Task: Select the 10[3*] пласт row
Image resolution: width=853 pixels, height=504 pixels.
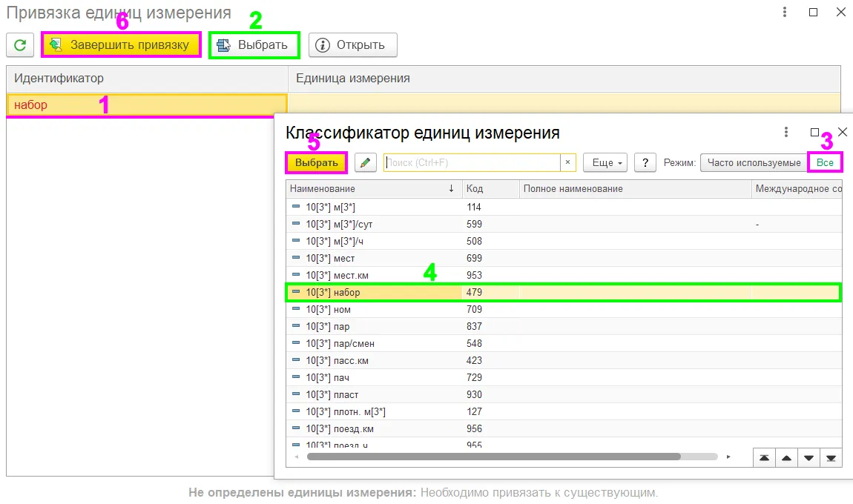Action: tap(564, 395)
